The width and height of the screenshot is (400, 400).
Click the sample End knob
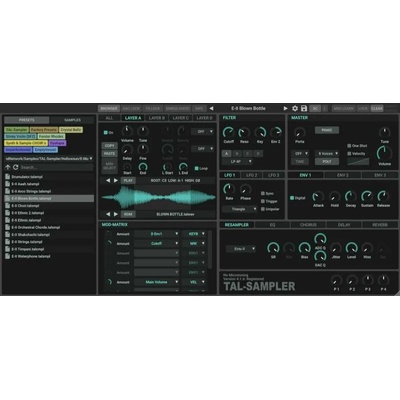[x=143, y=166]
